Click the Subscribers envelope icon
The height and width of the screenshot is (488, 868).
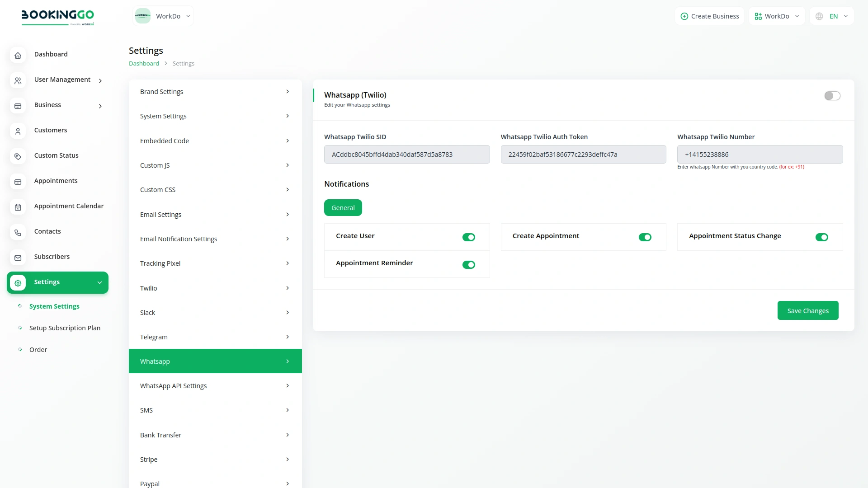[x=18, y=258]
